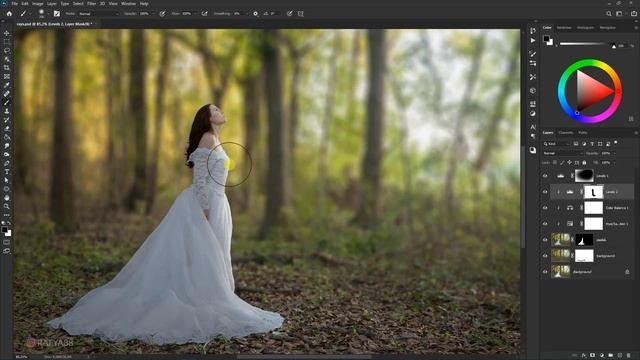Hide the Hue/Saturation 1 layer
The image size is (640, 360).
click(x=545, y=224)
